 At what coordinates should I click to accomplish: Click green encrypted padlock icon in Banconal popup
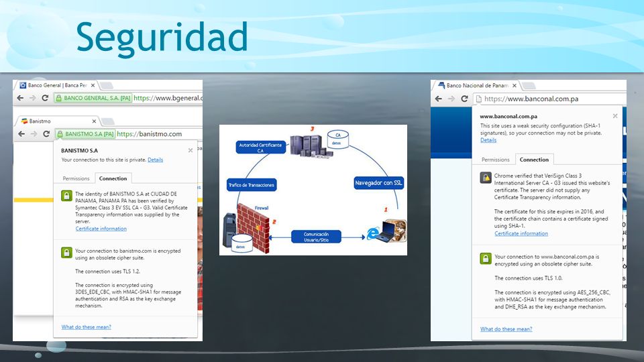pos(486,259)
